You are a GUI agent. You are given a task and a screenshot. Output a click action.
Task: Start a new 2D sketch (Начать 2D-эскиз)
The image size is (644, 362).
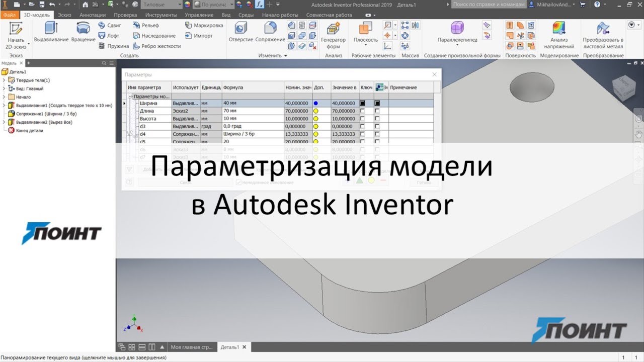point(16,35)
